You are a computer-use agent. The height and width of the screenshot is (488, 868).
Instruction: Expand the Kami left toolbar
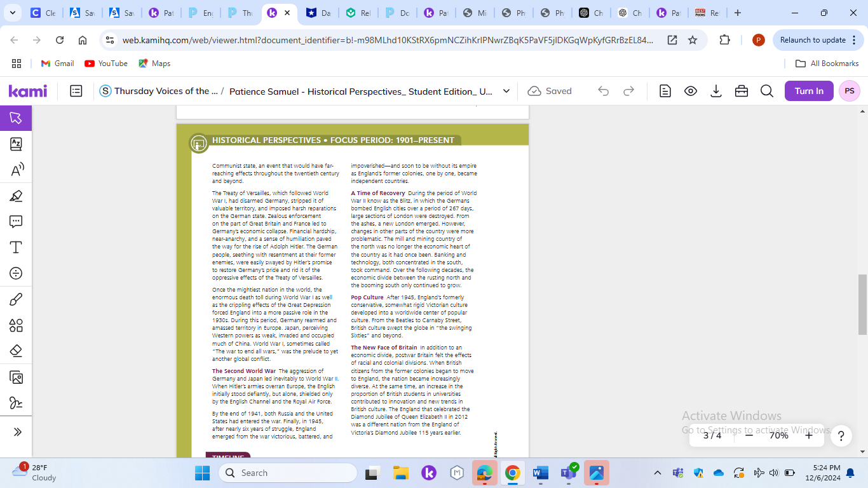click(x=17, y=432)
